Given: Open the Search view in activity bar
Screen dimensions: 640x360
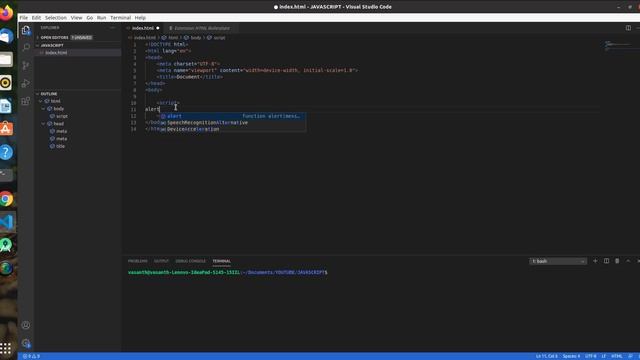Looking at the screenshot, I should (26, 47).
